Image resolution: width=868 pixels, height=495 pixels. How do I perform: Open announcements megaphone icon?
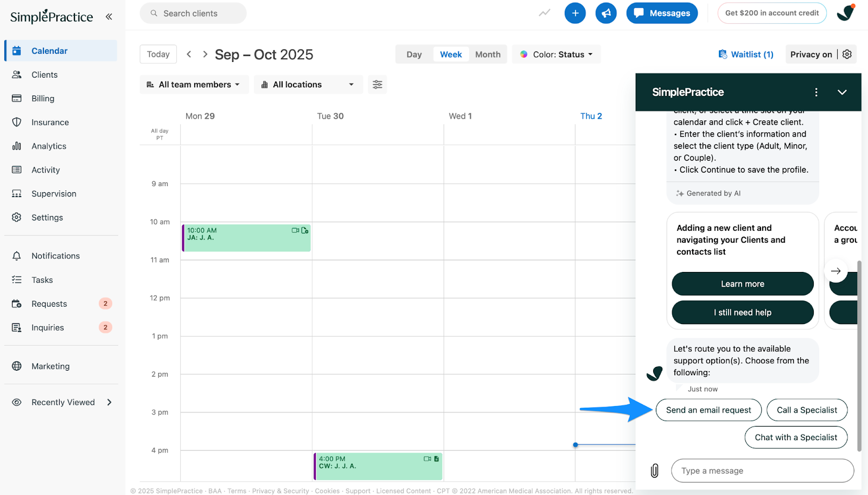coord(606,13)
